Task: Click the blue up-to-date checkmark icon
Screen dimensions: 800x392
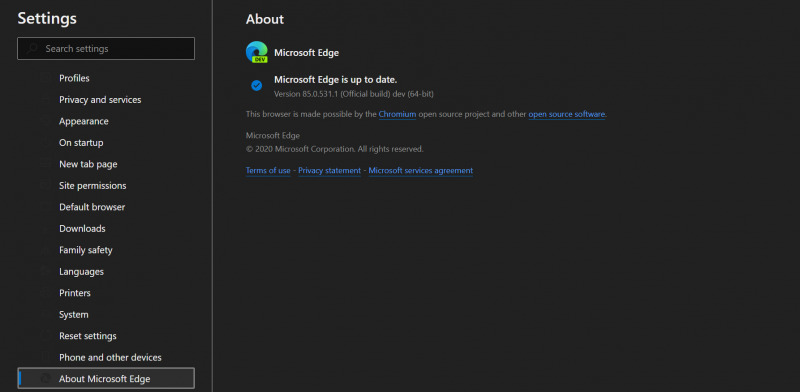Action: click(x=257, y=85)
